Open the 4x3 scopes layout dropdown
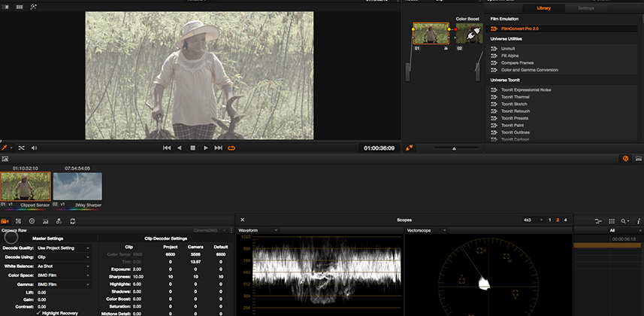This screenshot has width=644, height=316. pyautogui.click(x=533, y=220)
